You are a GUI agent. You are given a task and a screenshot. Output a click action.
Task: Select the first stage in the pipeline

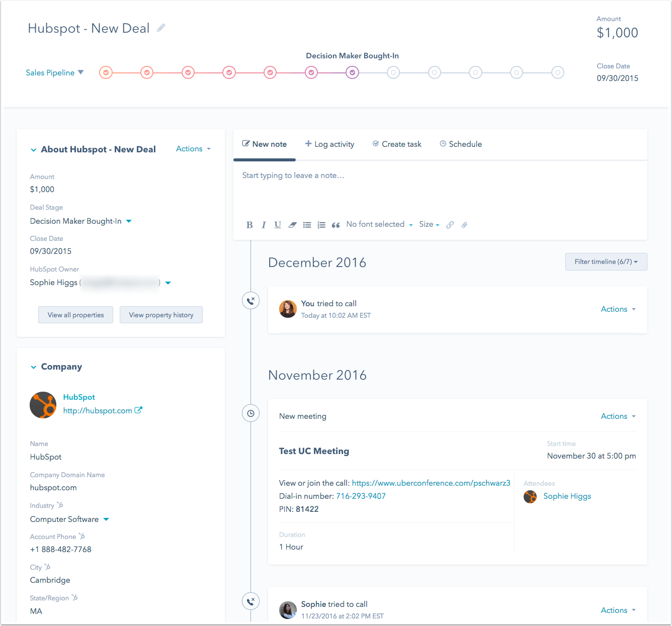(x=106, y=73)
